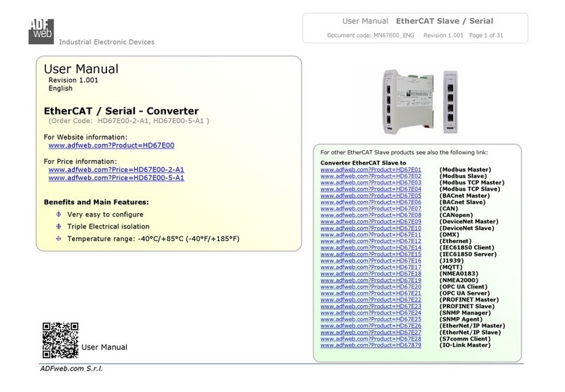Click the 'Benefits and Main Features:' heading
The width and height of the screenshot is (565, 392).
(x=96, y=203)
